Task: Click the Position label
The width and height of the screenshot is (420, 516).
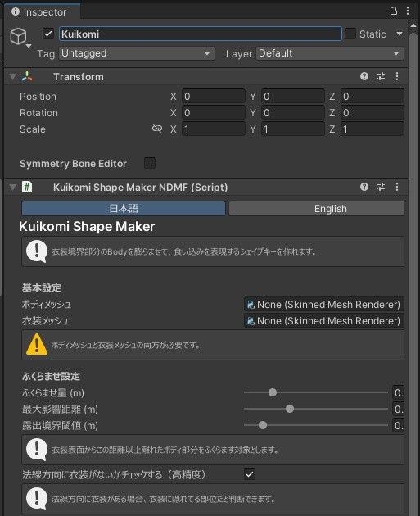Action: tap(38, 97)
